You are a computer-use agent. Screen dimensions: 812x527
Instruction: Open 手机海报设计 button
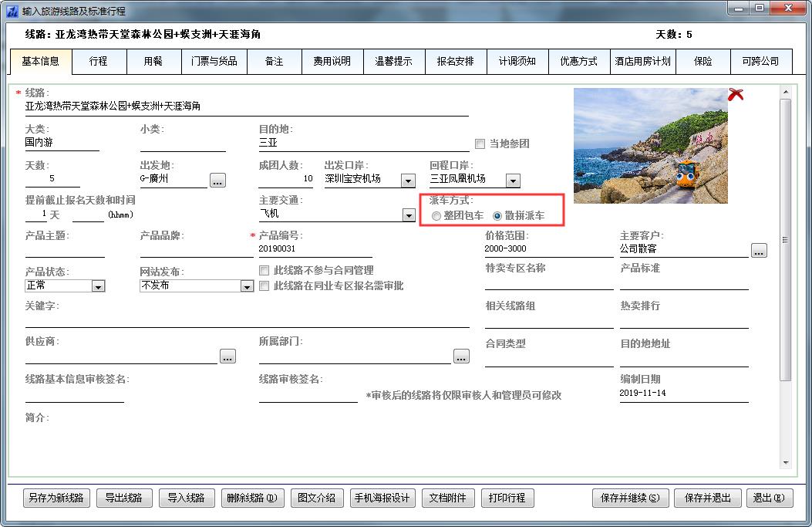(382, 498)
